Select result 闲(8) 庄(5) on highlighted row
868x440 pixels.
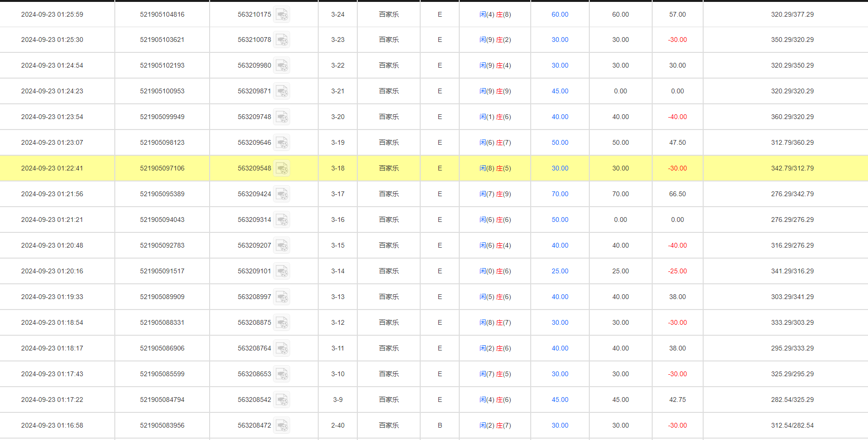point(495,168)
